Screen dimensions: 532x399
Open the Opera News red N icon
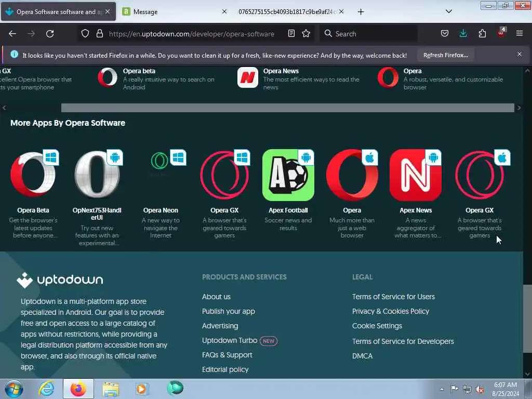pos(248,78)
